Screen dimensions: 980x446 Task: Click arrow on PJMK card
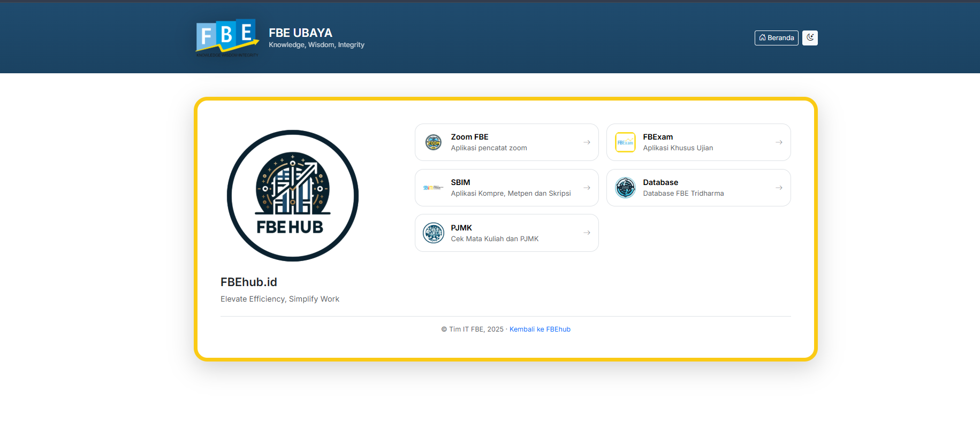coord(587,233)
